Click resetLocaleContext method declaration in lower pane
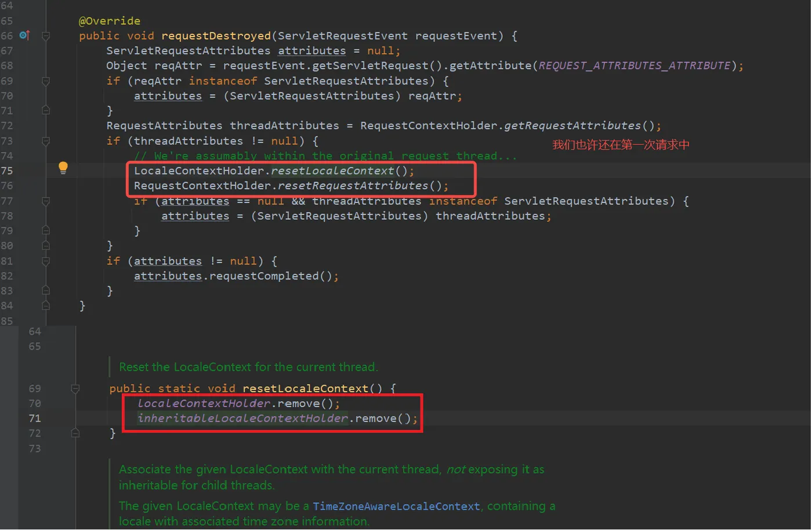 pos(305,389)
